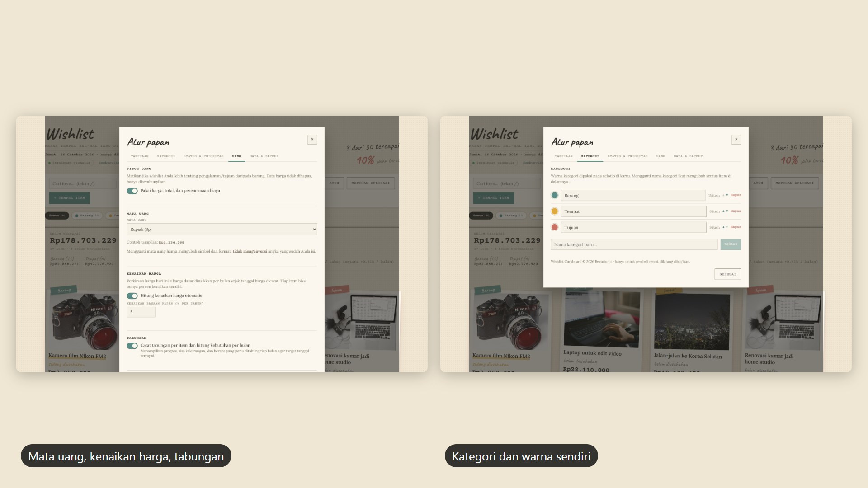Close the Atur papan dialog showing Uang
868x488 pixels.
312,140
